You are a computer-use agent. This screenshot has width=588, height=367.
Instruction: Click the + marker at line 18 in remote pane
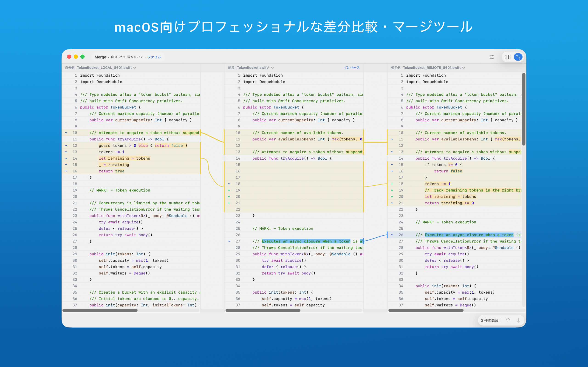pyautogui.click(x=392, y=184)
